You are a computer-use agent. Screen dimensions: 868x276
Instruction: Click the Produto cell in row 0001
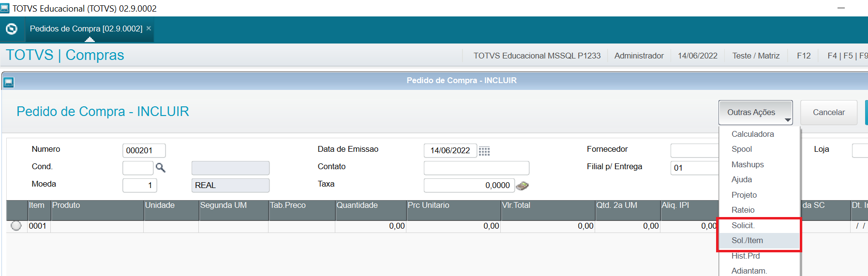(97, 226)
